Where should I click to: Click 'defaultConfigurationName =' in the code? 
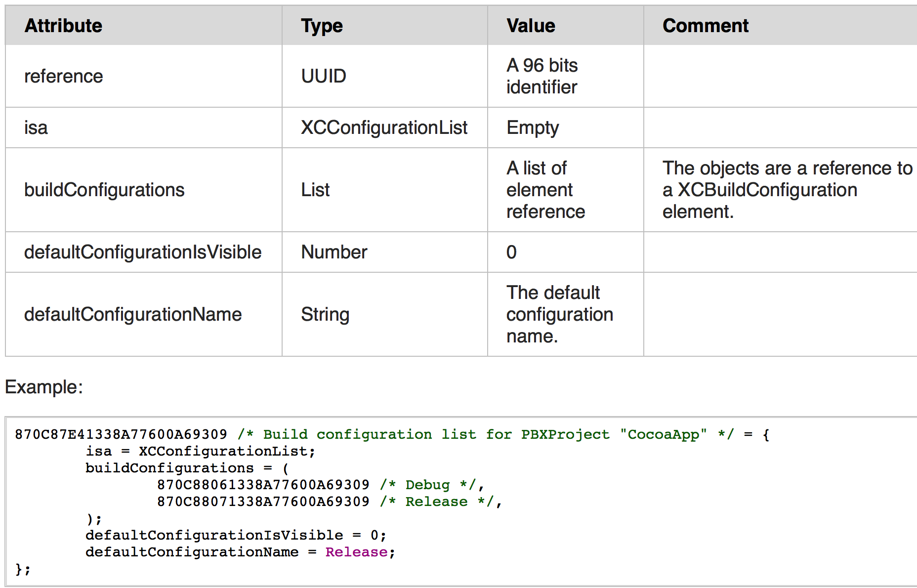click(x=201, y=552)
